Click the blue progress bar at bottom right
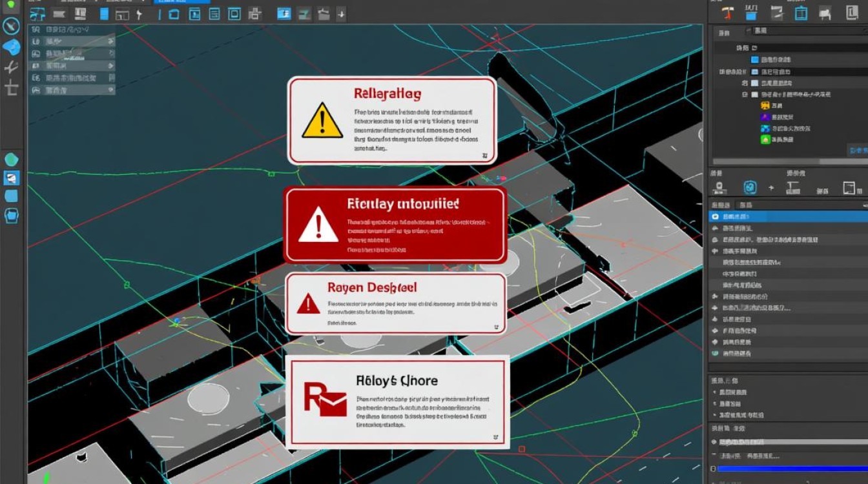This screenshot has height=484, width=868. [792, 469]
